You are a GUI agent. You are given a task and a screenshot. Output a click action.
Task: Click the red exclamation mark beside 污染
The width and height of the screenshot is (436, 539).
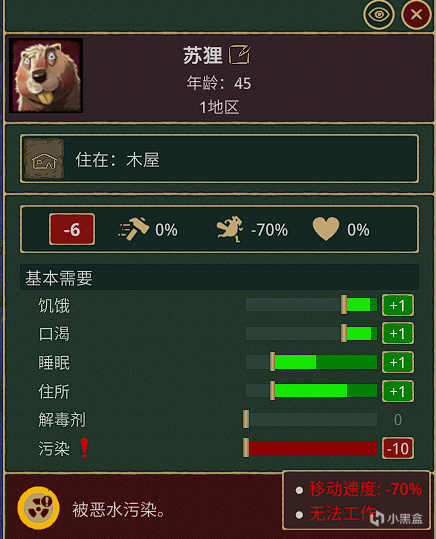[84, 448]
